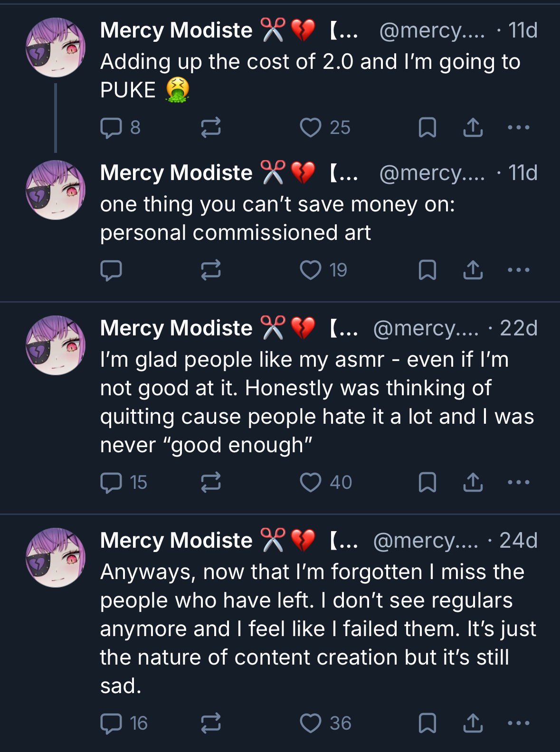Viewport: 560px width, 752px height.
Task: Bookmark the "going to PUKE" tweet
Action: pyautogui.click(x=427, y=128)
